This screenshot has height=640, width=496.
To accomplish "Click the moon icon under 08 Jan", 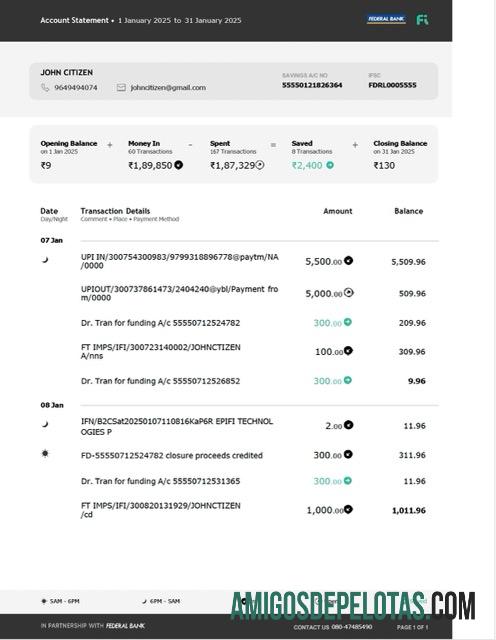I will tap(45, 424).
